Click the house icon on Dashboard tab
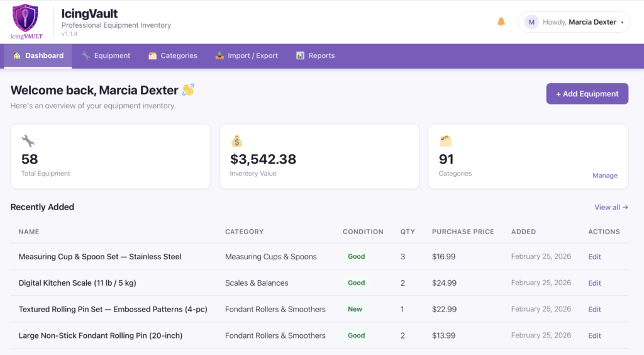This screenshot has height=355, width=644. [x=17, y=56]
